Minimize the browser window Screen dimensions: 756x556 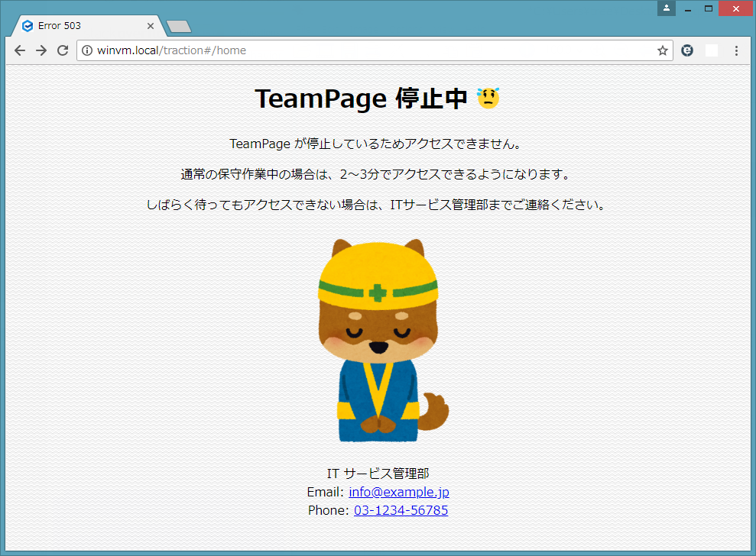pyautogui.click(x=688, y=8)
